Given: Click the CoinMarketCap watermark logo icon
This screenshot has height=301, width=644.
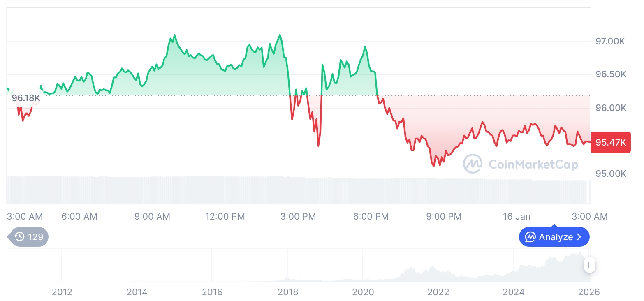Looking at the screenshot, I should click(x=473, y=164).
